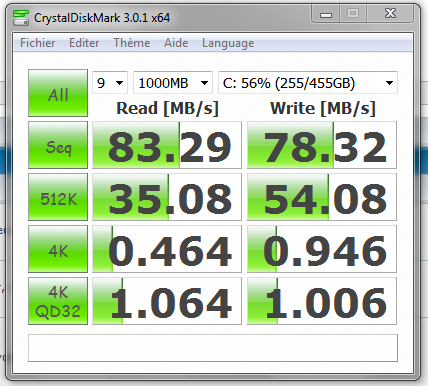This screenshot has height=386, width=428.
Task: Open the test count dropdown showing 9
Action: (110, 83)
